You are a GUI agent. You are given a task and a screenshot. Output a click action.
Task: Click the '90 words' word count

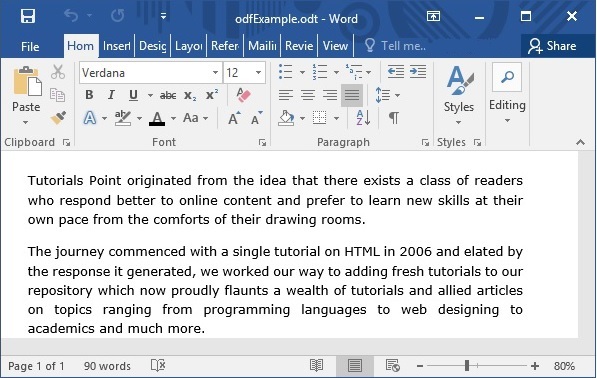(x=107, y=366)
